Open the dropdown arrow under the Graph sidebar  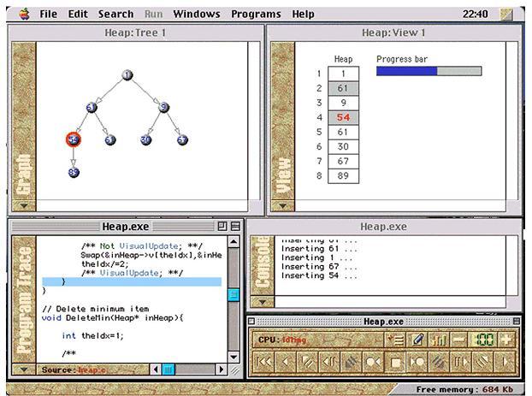tap(24, 205)
